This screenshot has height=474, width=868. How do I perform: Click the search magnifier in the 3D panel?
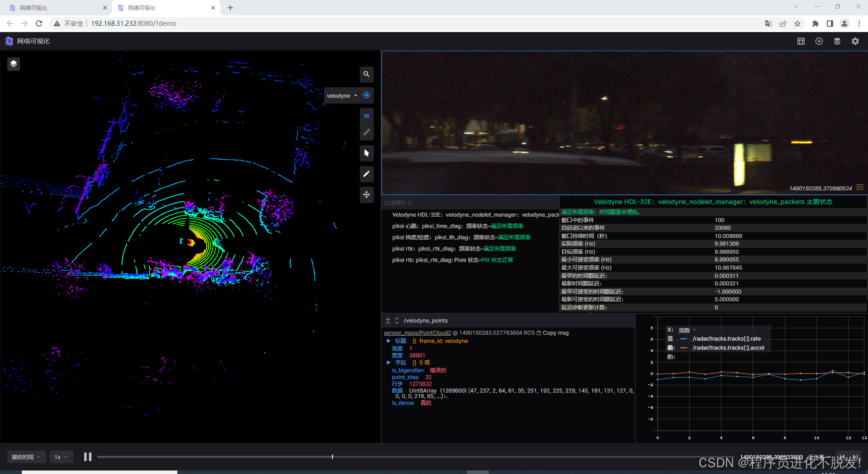[x=367, y=75]
